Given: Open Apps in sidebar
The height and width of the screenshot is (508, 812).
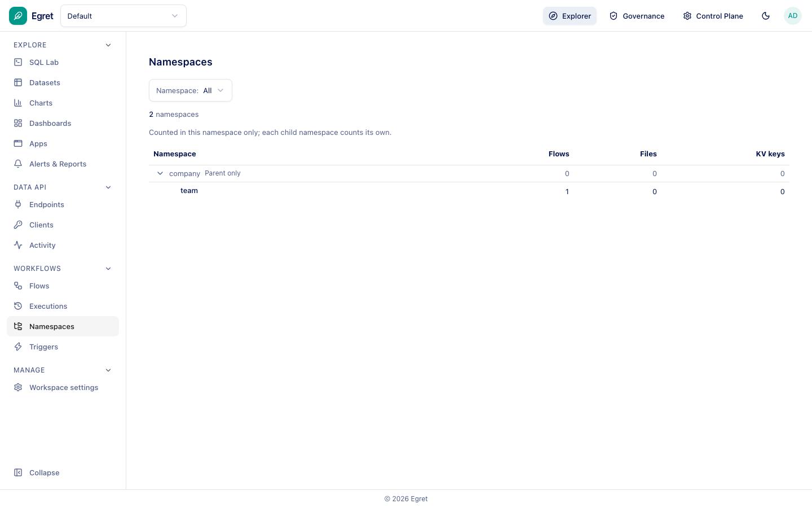Looking at the screenshot, I should [x=63, y=143].
